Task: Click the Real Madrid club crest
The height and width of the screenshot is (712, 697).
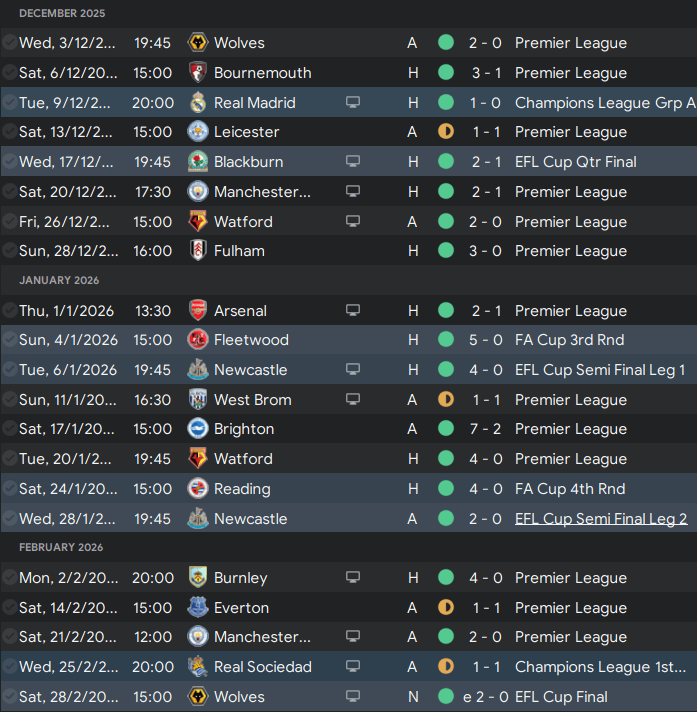Action: tap(198, 103)
